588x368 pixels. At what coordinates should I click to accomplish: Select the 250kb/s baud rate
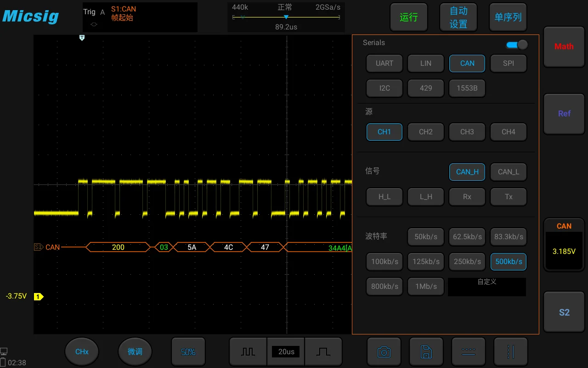[x=467, y=261]
